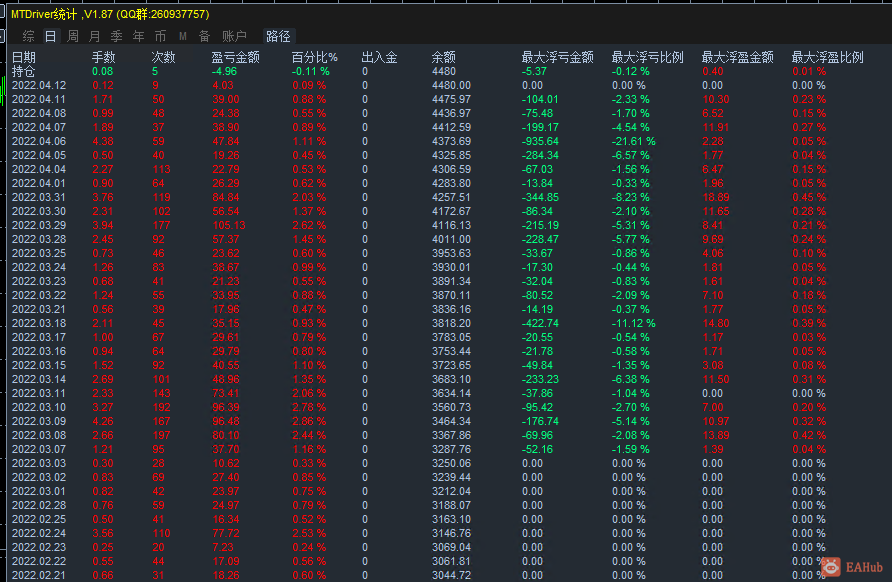
Task: Select the 2022.03.10 date row
Action: (39, 407)
